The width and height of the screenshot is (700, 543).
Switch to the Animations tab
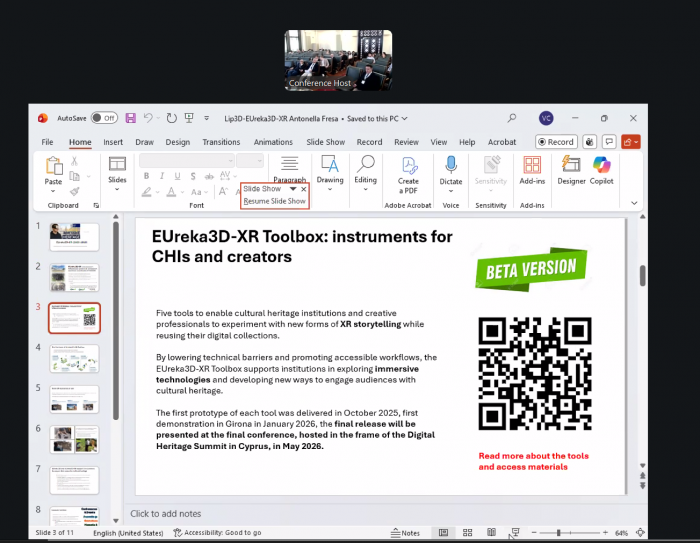coord(273,142)
